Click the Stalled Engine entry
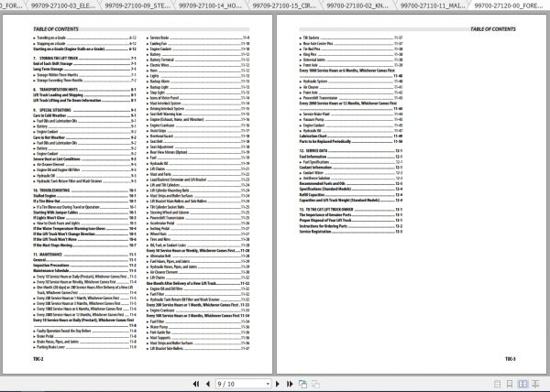The image size is (550, 392). click(84, 196)
